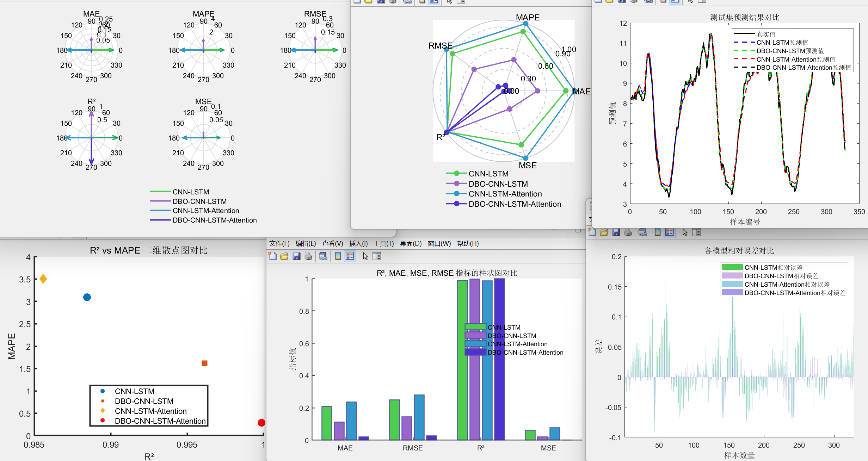This screenshot has height=461, width=868.
Task: Click New Figure icon in bar chart toolbar
Action: coord(272,256)
